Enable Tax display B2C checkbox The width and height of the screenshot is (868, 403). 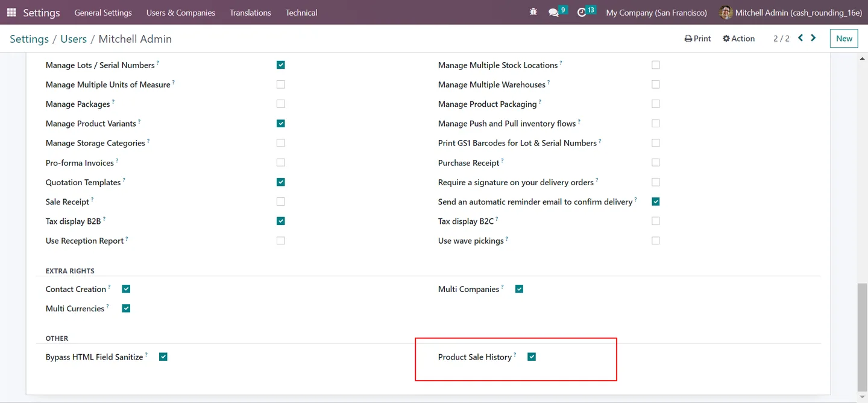point(656,221)
